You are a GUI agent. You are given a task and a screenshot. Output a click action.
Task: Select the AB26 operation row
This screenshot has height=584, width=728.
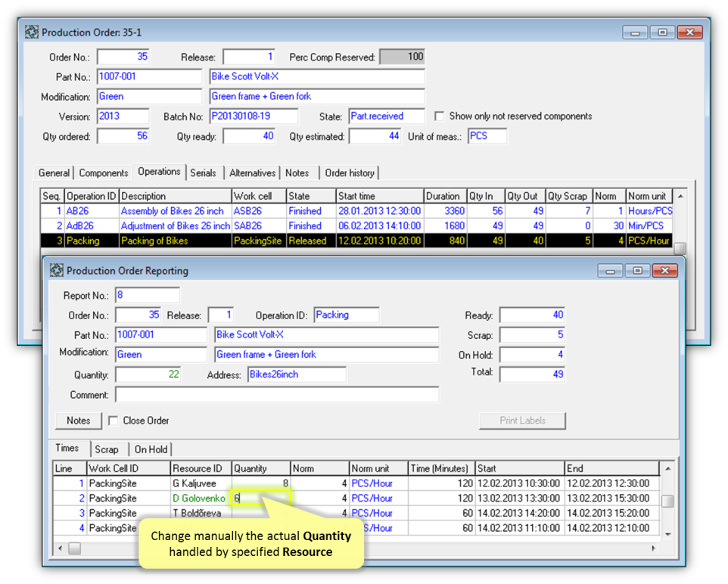(x=356, y=211)
